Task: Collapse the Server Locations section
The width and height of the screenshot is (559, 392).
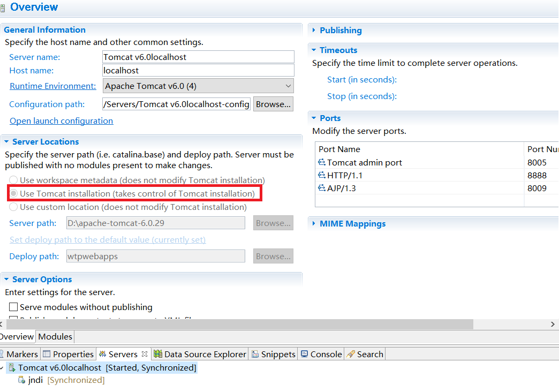Action: tap(6, 141)
